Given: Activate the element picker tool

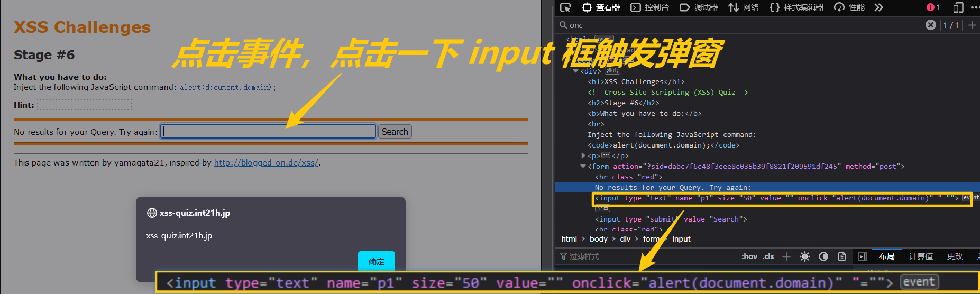Looking at the screenshot, I should pyautogui.click(x=565, y=7).
